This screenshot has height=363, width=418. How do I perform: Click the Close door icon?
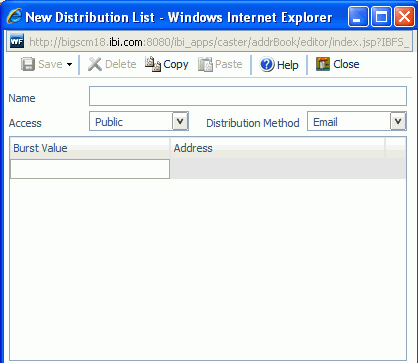pyautogui.click(x=323, y=64)
